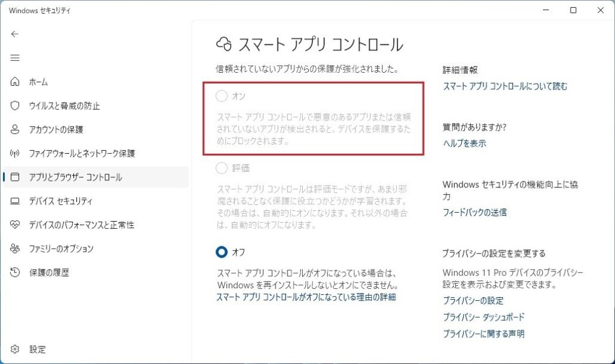Close the Windows セキュリティ window
The height and width of the screenshot is (364, 615).
(601, 10)
